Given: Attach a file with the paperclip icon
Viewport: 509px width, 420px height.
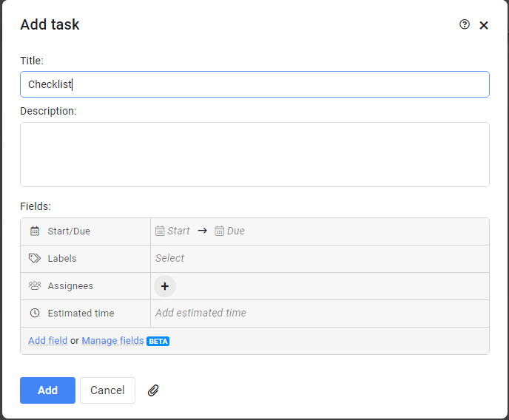Looking at the screenshot, I should tap(153, 390).
